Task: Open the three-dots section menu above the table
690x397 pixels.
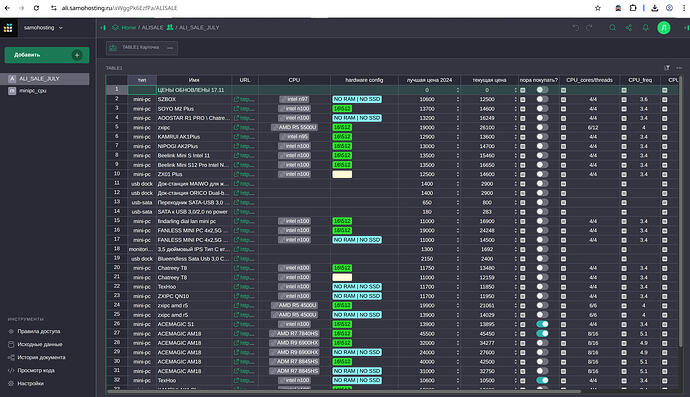Action: pos(679,68)
